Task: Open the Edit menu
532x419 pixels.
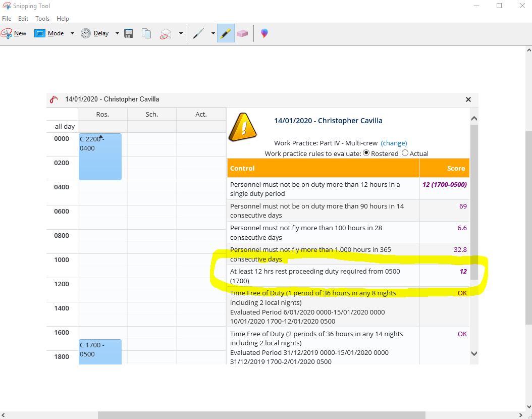Action: [23, 19]
